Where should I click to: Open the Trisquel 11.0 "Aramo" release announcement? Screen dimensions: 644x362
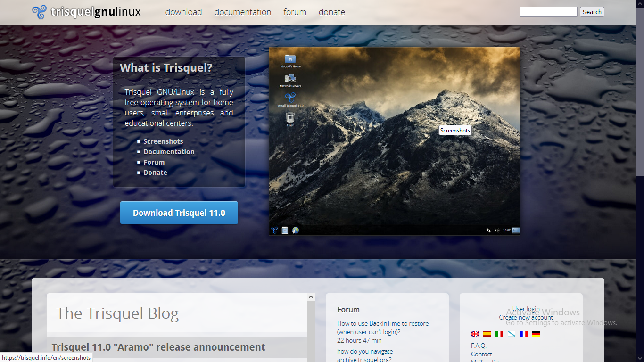(x=158, y=347)
